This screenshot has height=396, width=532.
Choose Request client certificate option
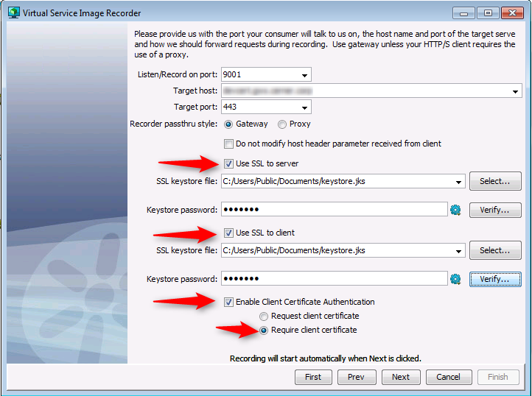pos(264,317)
